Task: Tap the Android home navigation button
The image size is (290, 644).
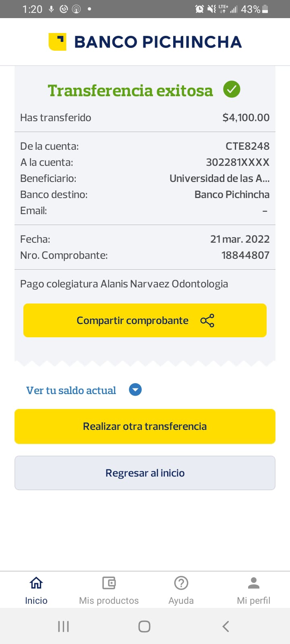Action: point(144,626)
